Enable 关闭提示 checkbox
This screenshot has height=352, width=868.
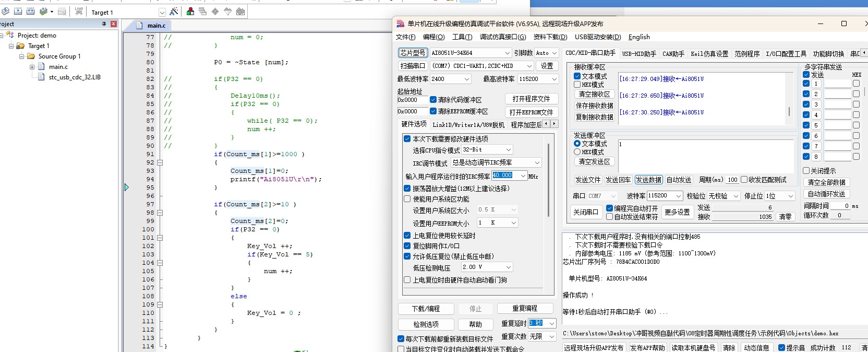tap(806, 171)
